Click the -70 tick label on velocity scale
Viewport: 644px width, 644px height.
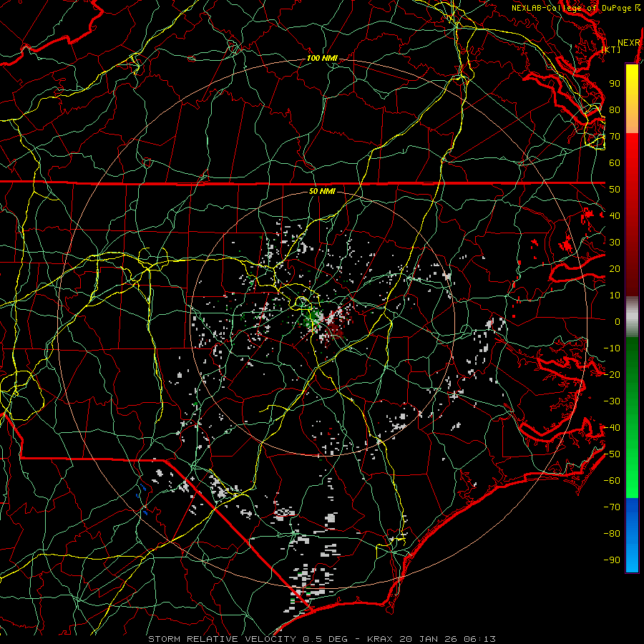tap(612, 507)
